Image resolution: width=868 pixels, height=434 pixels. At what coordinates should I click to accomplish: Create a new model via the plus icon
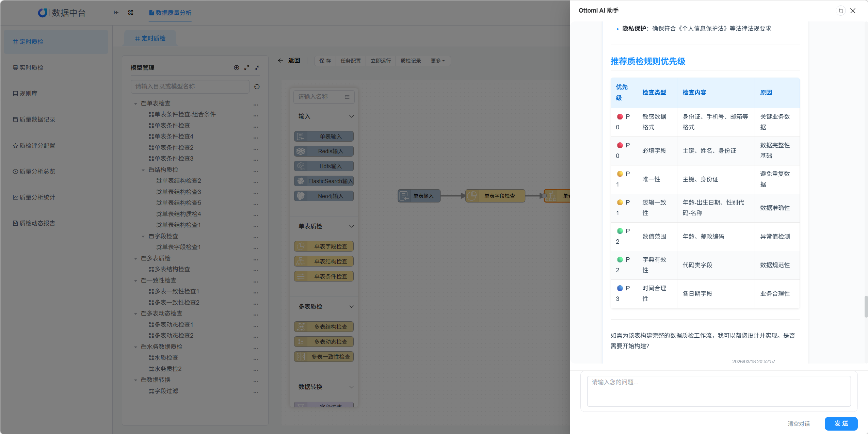click(236, 68)
